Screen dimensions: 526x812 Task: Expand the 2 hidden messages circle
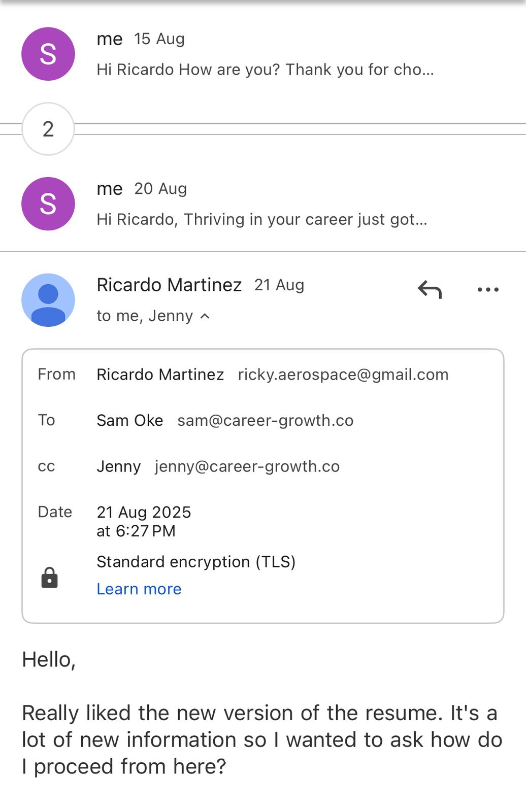(x=48, y=129)
